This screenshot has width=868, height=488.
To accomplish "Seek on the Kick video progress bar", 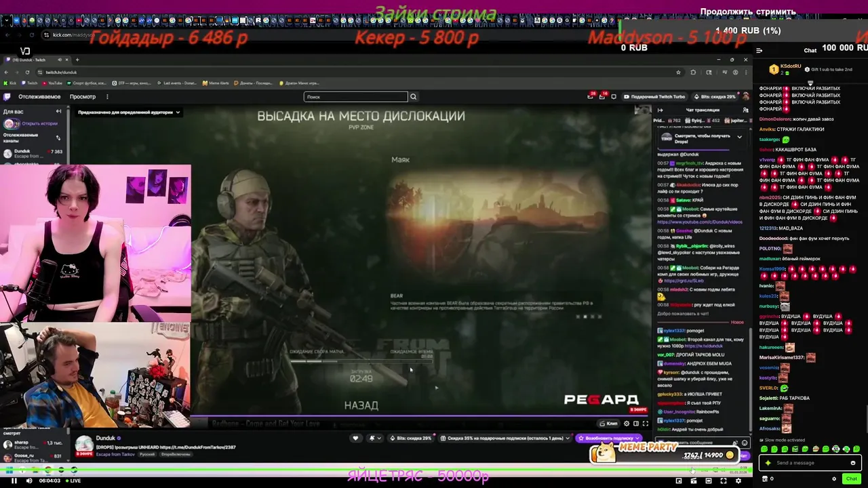I will coord(376,470).
